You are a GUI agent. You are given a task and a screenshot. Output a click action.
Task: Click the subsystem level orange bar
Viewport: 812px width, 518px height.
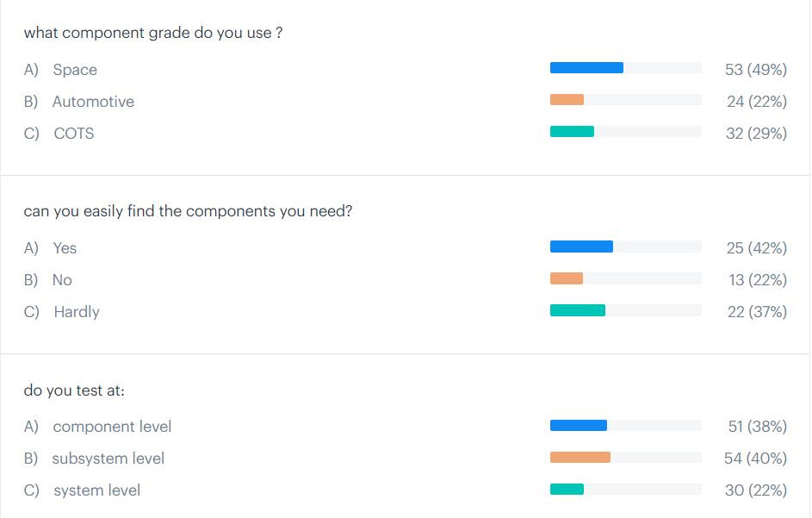click(x=580, y=457)
